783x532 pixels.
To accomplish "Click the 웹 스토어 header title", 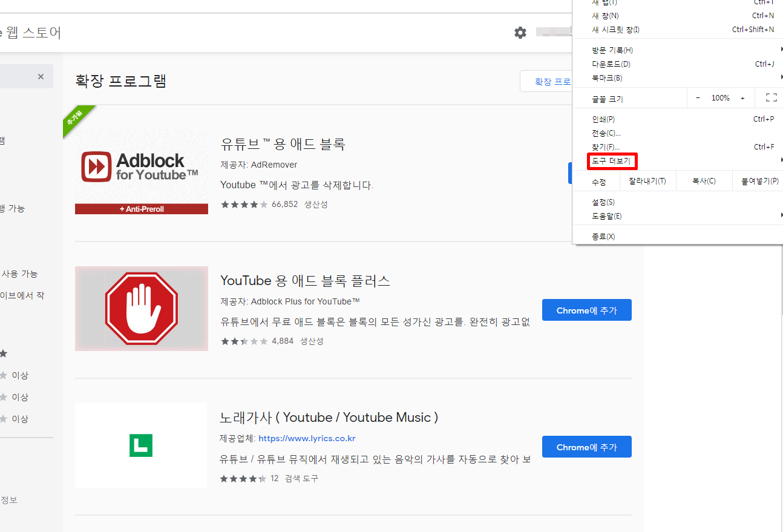I will tap(34, 33).
